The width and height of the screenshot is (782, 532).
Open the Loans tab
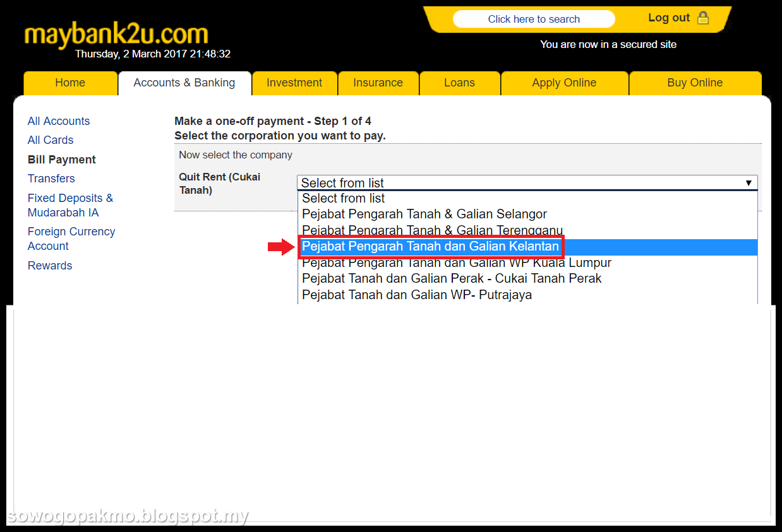(x=459, y=83)
